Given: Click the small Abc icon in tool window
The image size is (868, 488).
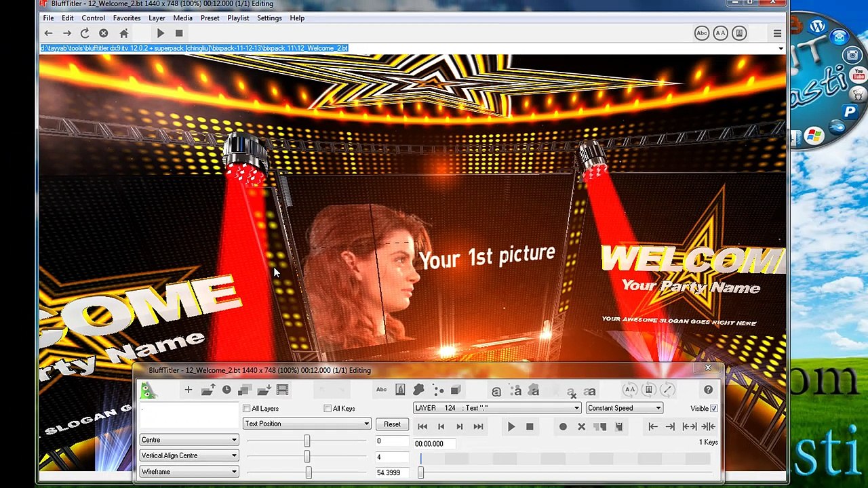Looking at the screenshot, I should [x=381, y=390].
